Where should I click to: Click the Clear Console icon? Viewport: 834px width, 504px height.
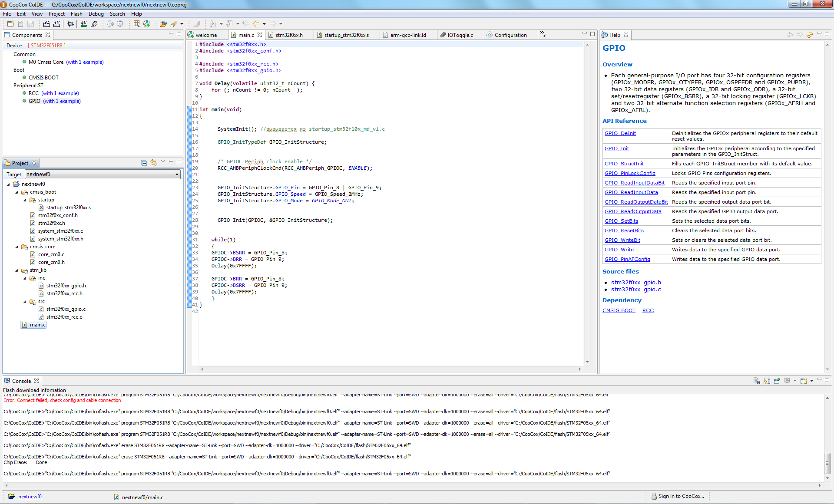pos(757,381)
